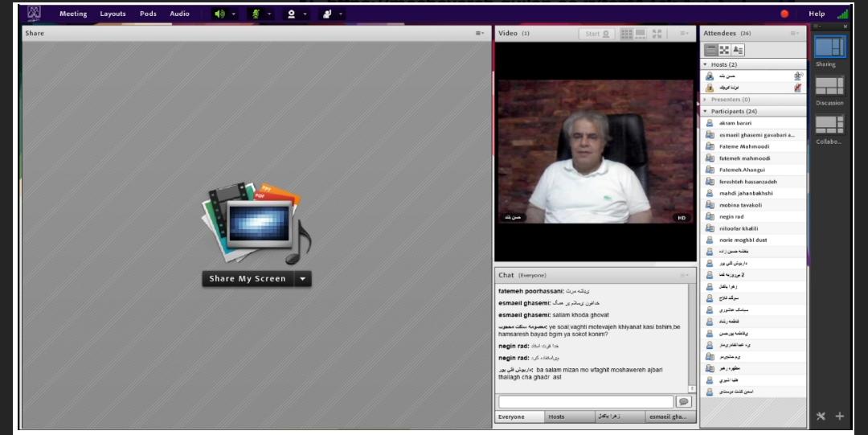Viewport: 868px width, 435px height.
Task: Collapse the Participants (24) group
Action: (x=706, y=111)
